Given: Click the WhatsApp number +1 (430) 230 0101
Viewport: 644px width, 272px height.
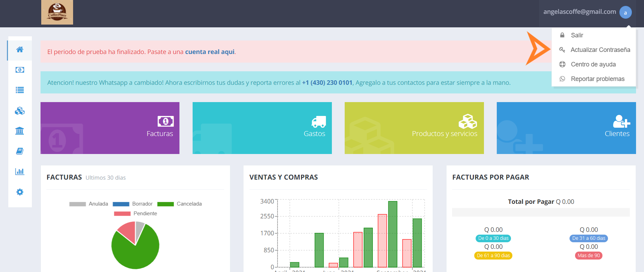Looking at the screenshot, I should [x=327, y=83].
